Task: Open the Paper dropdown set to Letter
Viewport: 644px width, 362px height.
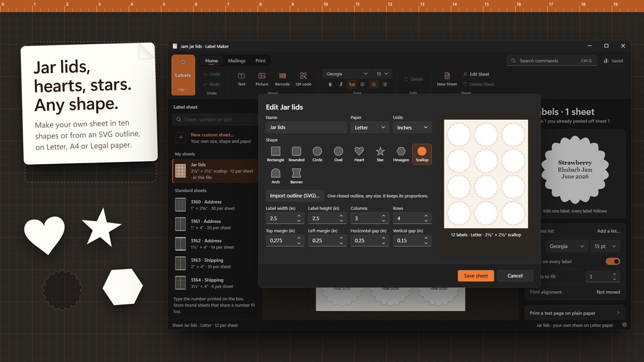Action: [370, 128]
